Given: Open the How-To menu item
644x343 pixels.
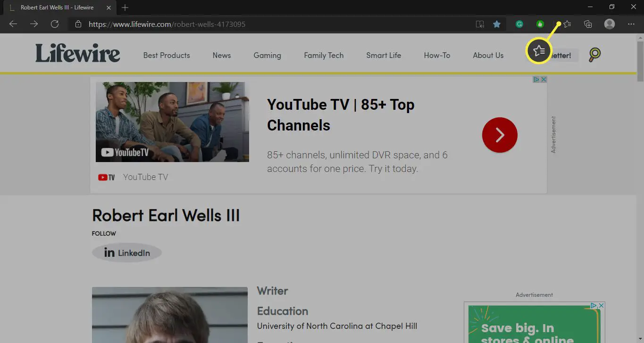Looking at the screenshot, I should click(437, 55).
